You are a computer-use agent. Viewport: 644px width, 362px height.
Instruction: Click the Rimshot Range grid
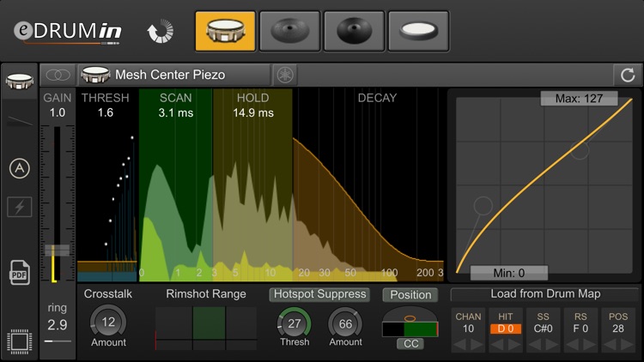point(206,328)
